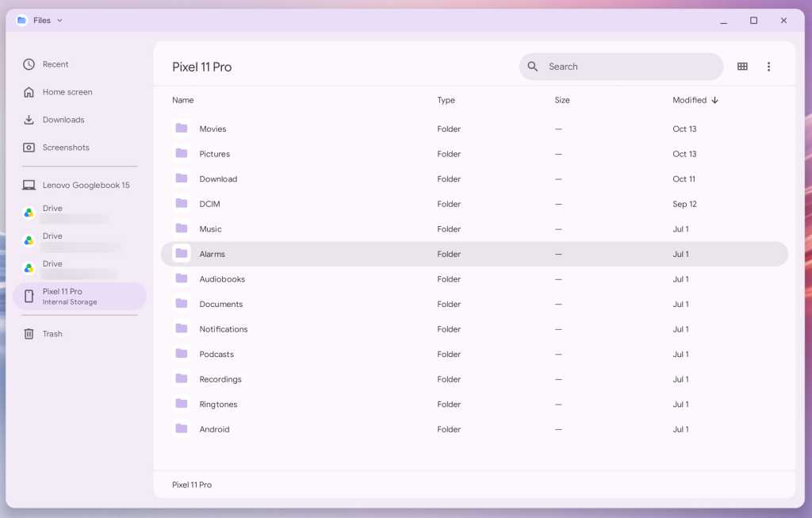Select the Ringtones folder name
This screenshot has width=812, height=518.
(x=218, y=404)
